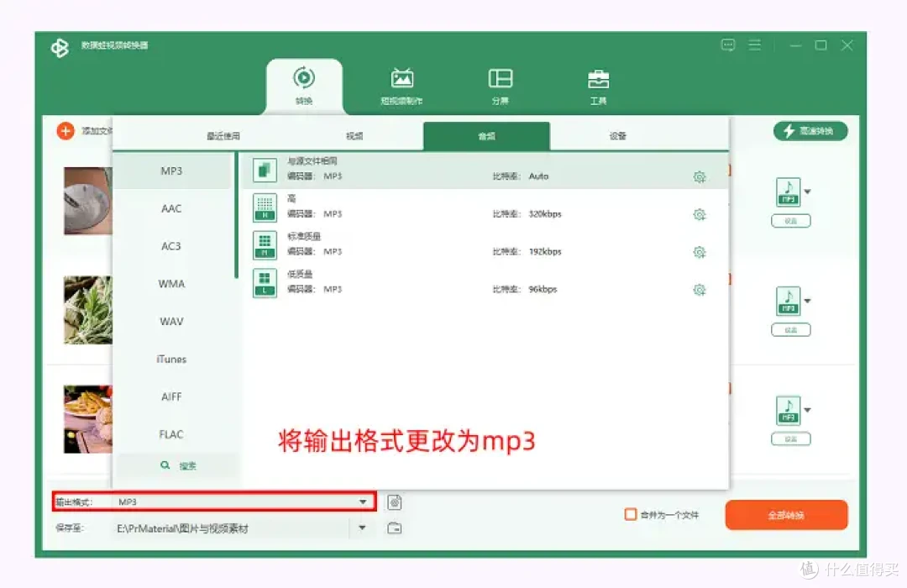
Task: Click settings button under third file format
Action: coord(791,438)
